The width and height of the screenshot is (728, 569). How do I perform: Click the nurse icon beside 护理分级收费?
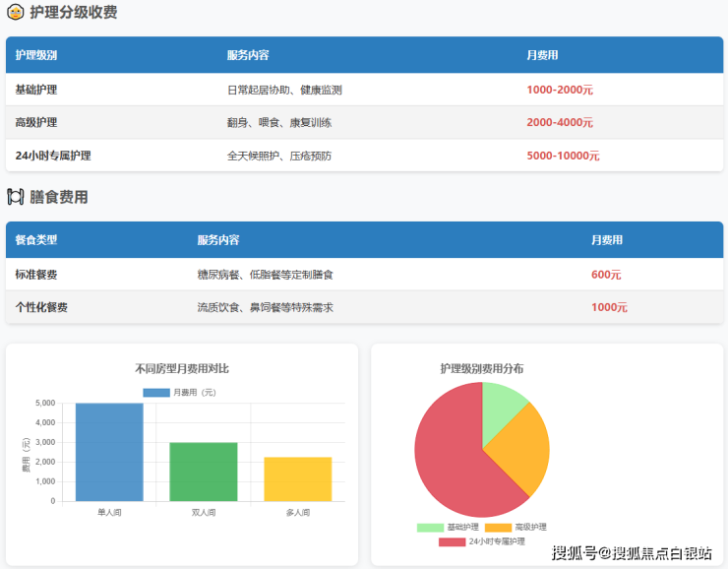click(16, 13)
